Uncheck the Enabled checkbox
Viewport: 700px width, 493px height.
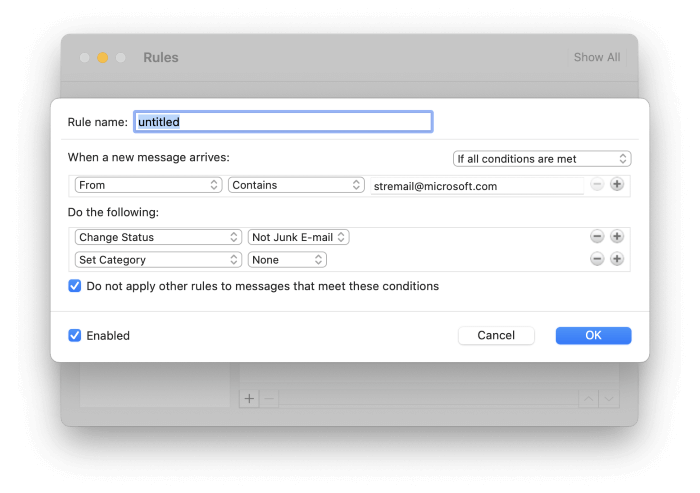tap(75, 335)
